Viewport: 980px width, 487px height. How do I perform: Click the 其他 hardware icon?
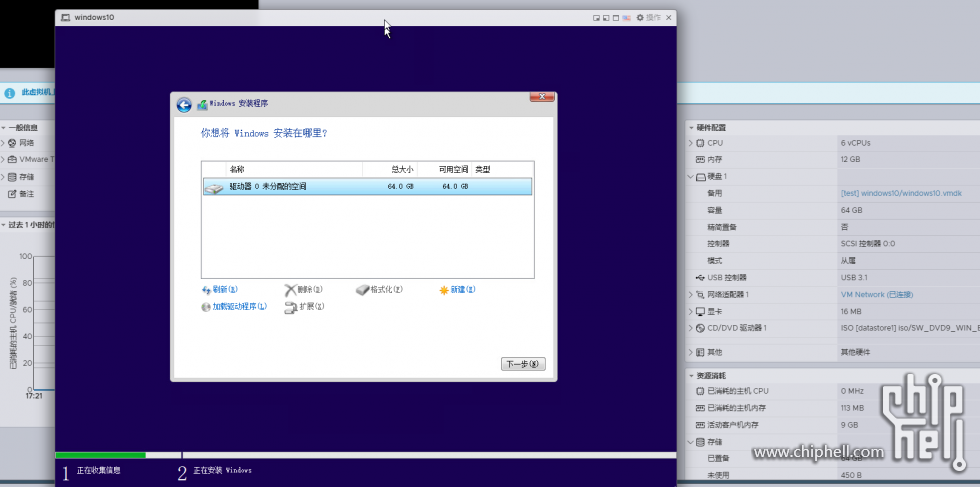click(700, 353)
